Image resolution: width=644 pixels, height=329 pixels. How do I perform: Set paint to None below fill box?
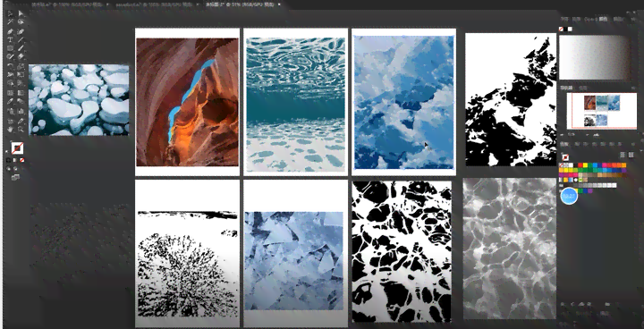point(22,160)
